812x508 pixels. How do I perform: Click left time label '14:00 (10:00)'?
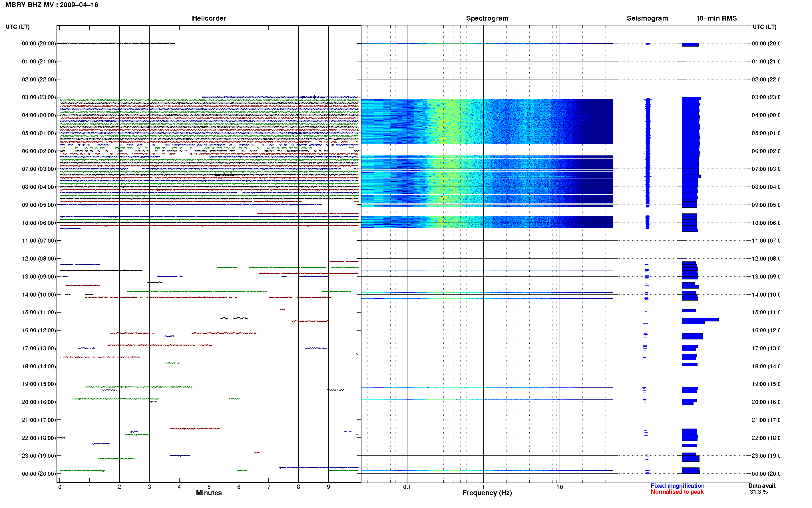coord(39,295)
